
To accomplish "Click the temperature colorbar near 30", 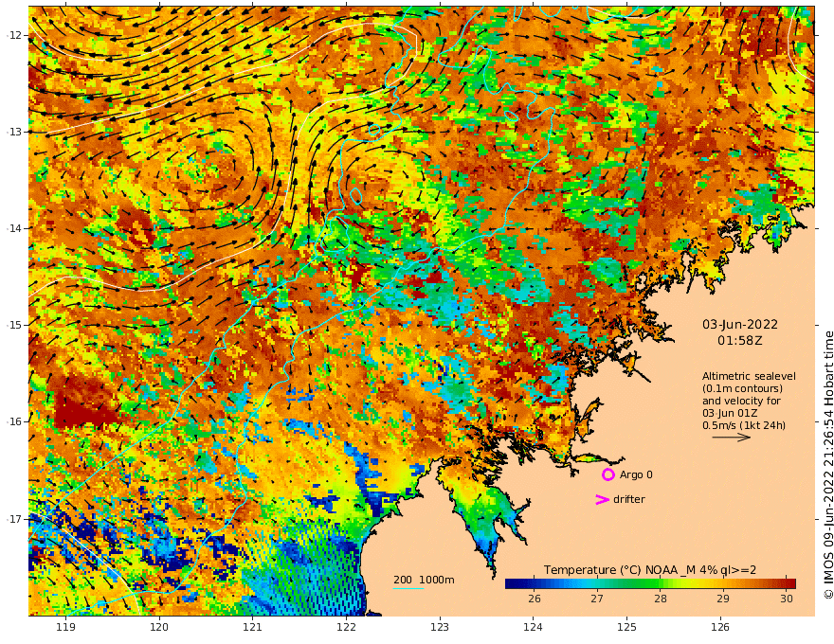I will tap(786, 583).
